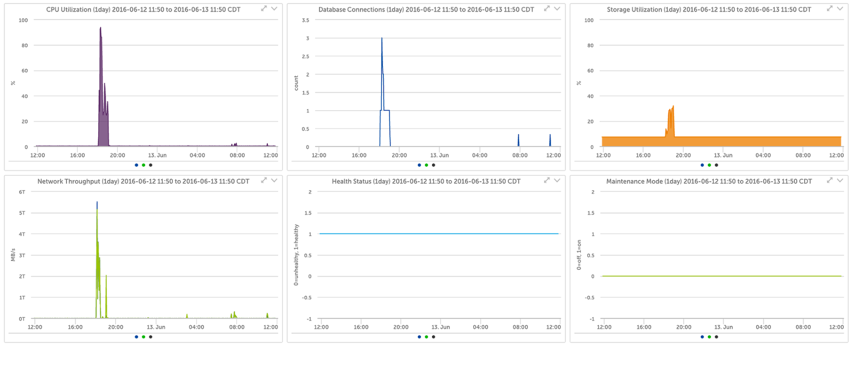Viewport: 855px width, 365px height.
Task: Click the blue dot under Network Throughput chart
Action: 136,337
